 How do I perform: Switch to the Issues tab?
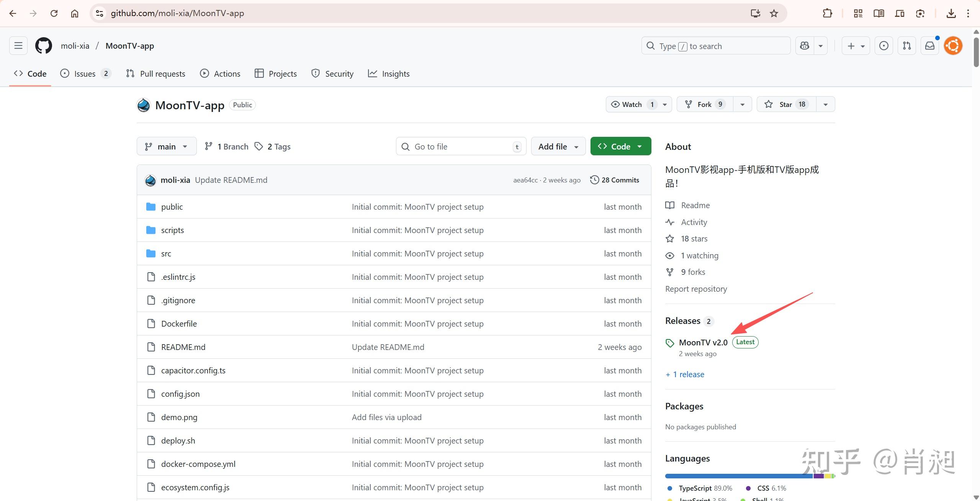[x=85, y=74]
